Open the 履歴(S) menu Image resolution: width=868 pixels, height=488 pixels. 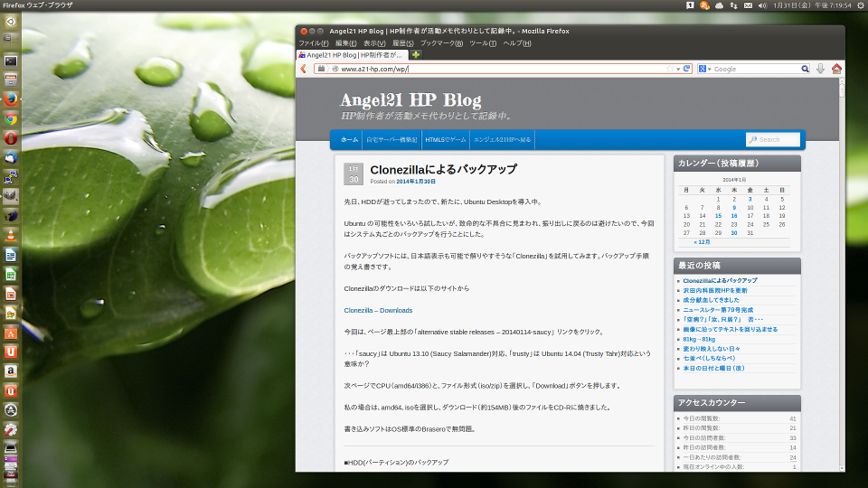(403, 43)
